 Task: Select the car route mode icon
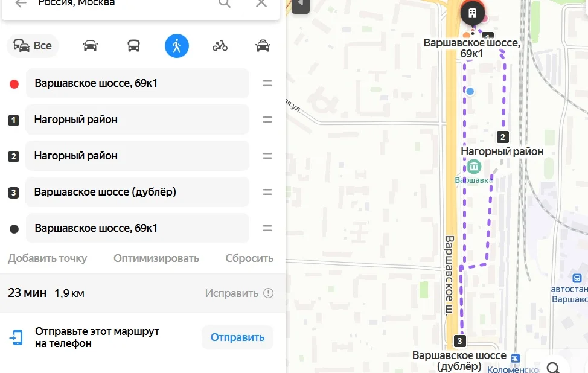(90, 46)
